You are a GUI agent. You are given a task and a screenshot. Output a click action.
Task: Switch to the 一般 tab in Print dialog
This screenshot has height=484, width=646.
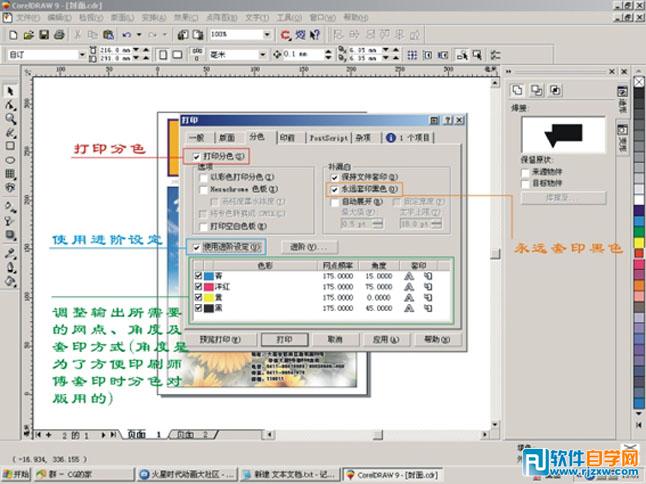coord(197,138)
